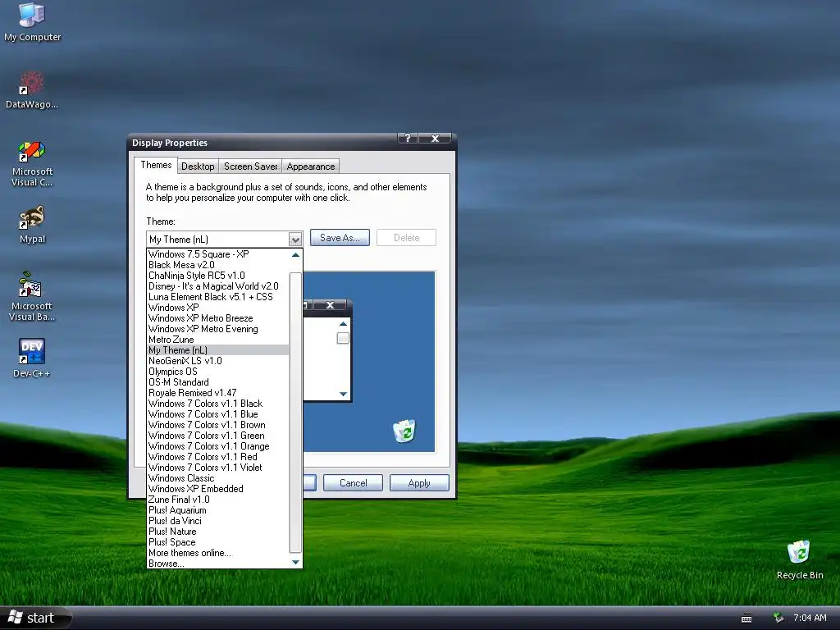Choose NeoGeniX LS v1.0 theme

(218, 361)
